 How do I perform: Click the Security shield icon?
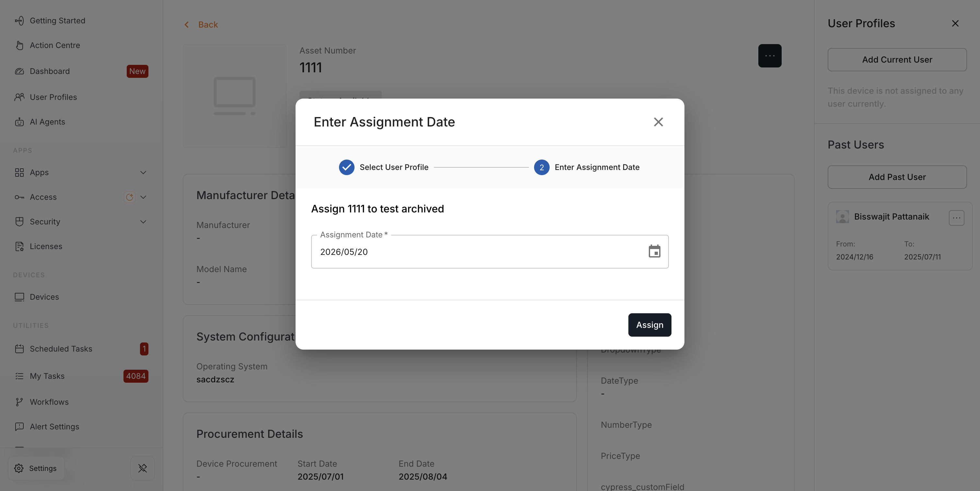19,222
